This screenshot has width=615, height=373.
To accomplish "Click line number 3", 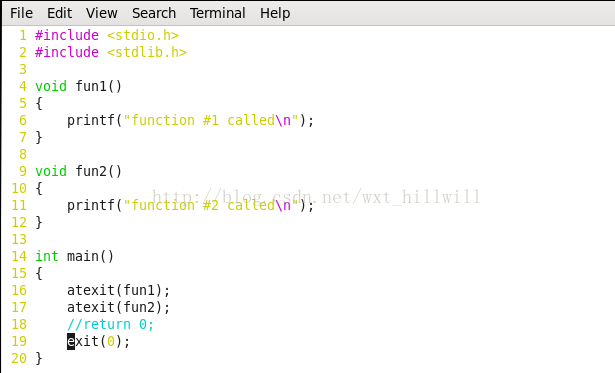I will 23,69.
